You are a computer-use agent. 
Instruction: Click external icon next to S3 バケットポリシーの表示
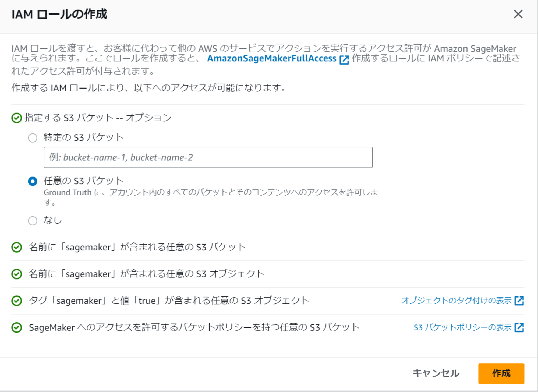click(x=519, y=327)
